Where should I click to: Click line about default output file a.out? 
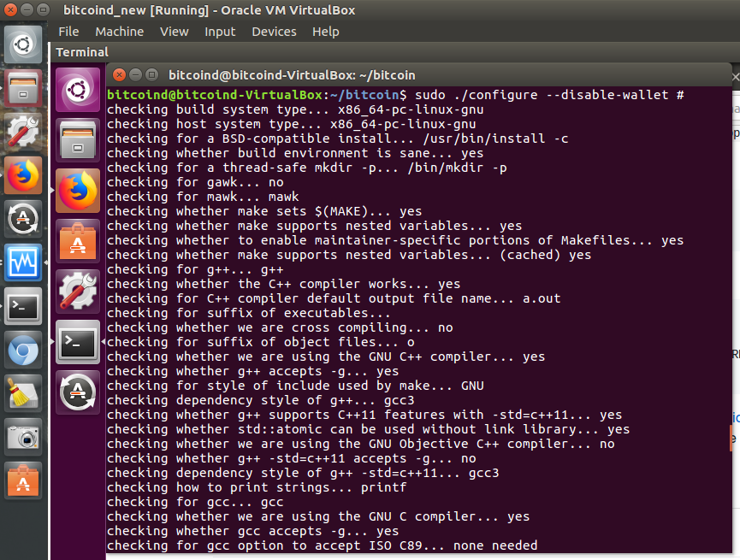pos(334,298)
